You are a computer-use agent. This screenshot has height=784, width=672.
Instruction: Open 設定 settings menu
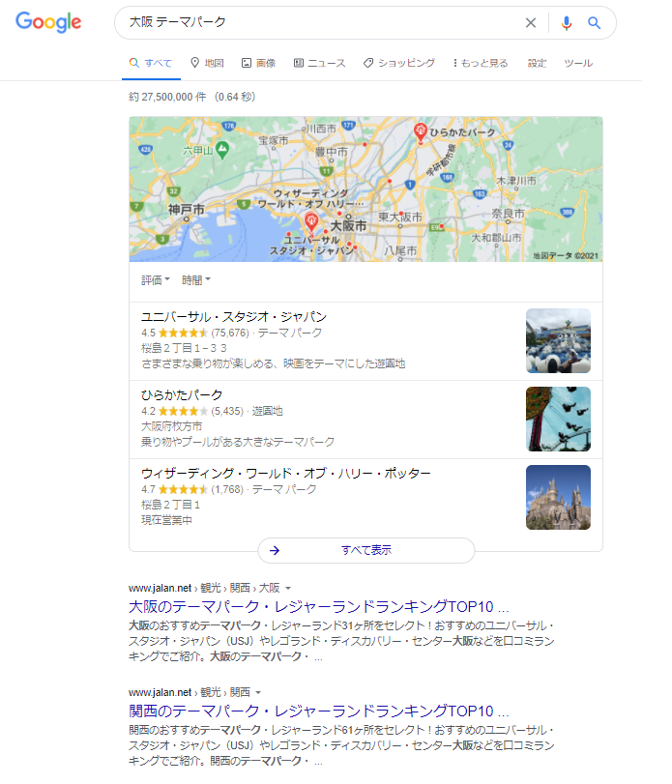pyautogui.click(x=537, y=63)
